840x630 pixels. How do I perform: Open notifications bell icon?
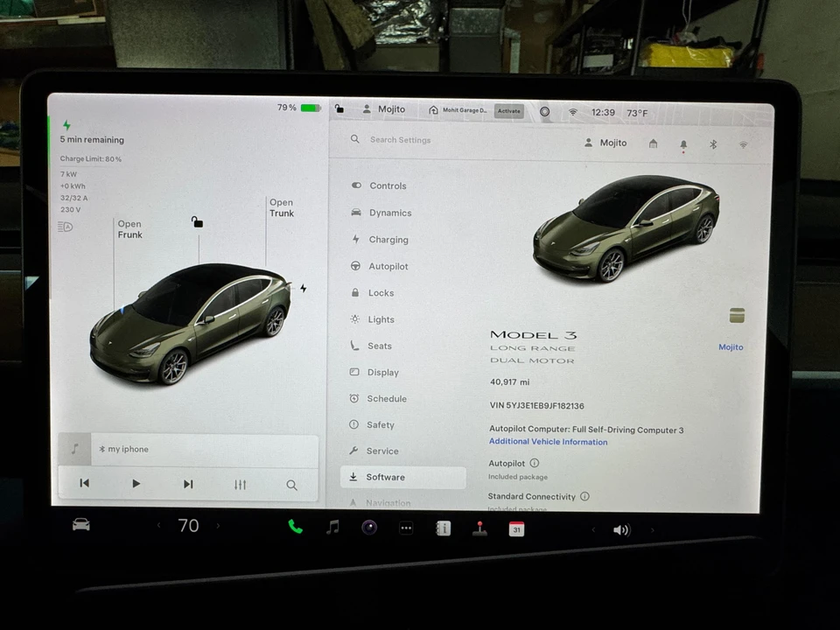pyautogui.click(x=683, y=144)
